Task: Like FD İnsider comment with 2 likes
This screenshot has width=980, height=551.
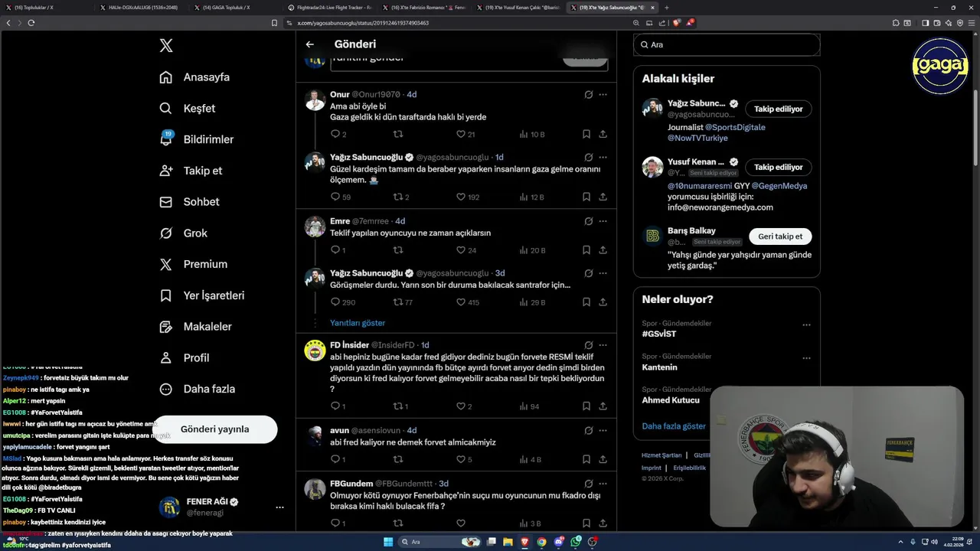Action: (x=464, y=406)
